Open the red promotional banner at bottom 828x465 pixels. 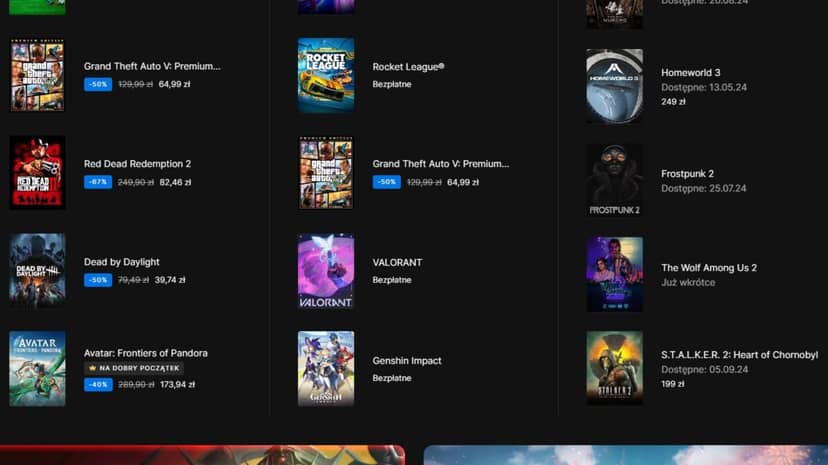click(203, 455)
